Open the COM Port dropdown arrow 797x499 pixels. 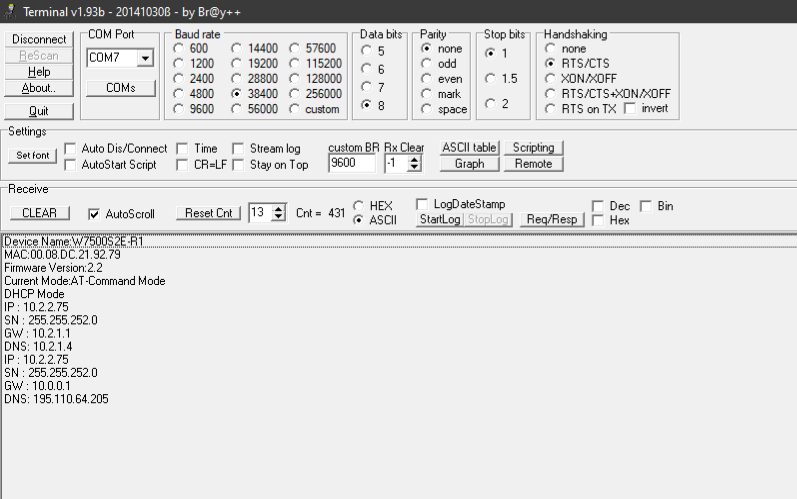pyautogui.click(x=145, y=58)
